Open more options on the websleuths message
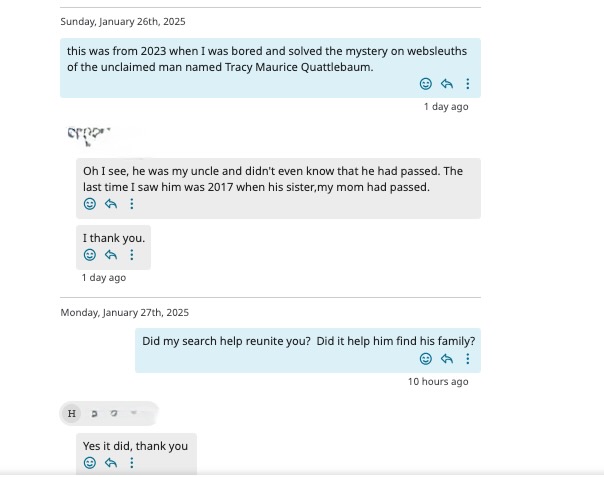This screenshot has width=604, height=477. point(468,84)
